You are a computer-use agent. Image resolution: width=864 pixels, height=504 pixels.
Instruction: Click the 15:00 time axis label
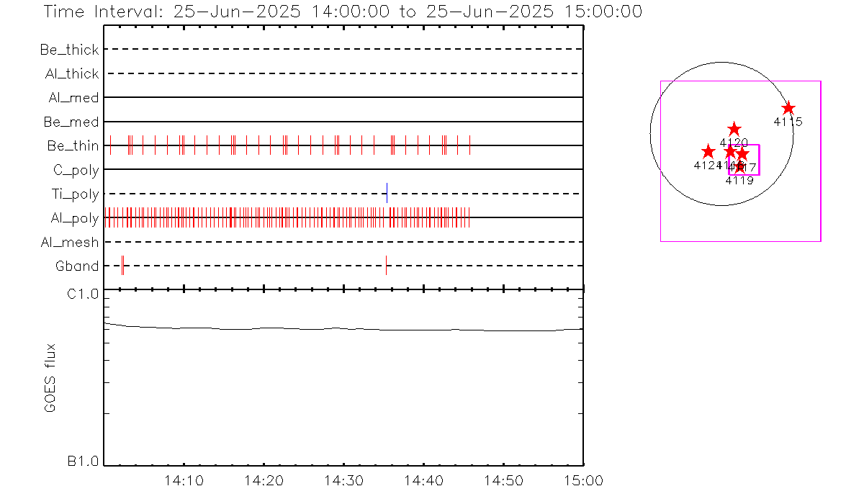click(x=582, y=480)
